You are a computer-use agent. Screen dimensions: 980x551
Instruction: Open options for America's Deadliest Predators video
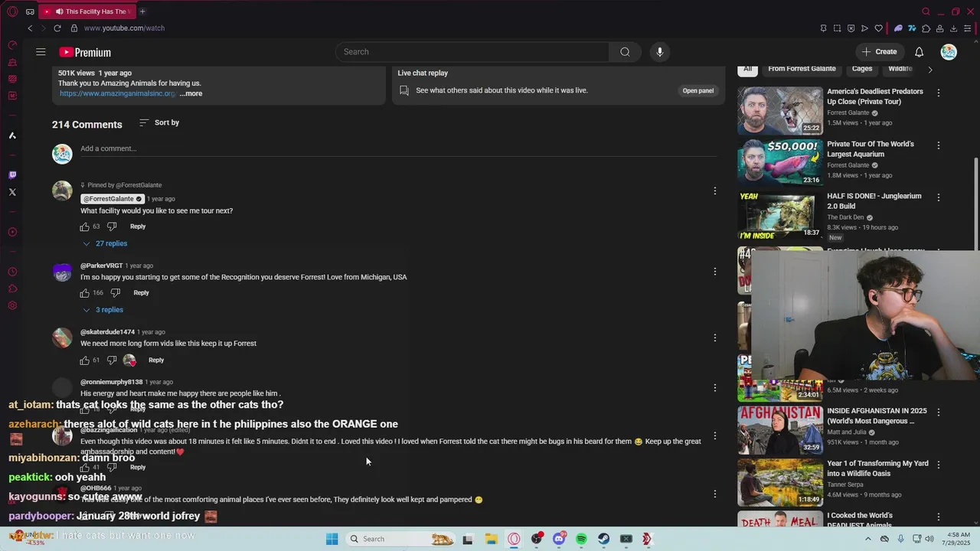click(x=939, y=93)
